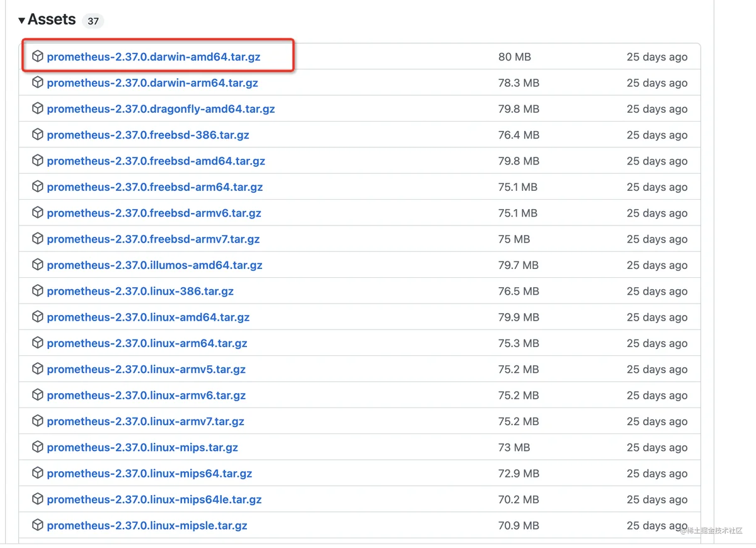Click package icon beside freebsd-armv6 asset
This screenshot has height=548, width=756.
click(38, 212)
